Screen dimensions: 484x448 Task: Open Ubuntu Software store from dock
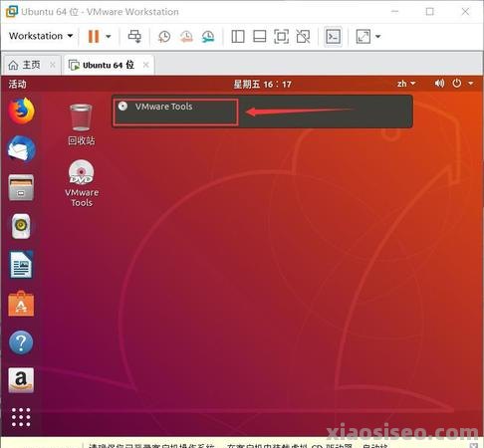(x=21, y=304)
